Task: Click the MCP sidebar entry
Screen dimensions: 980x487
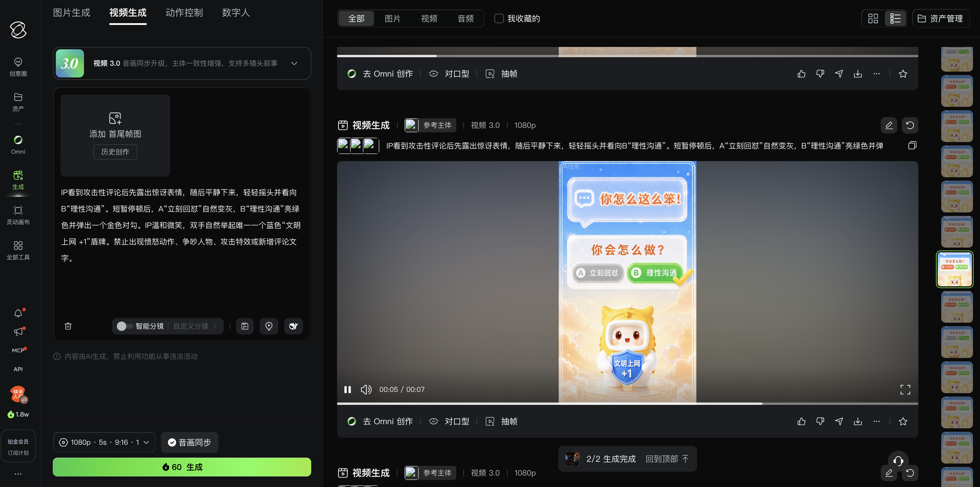Action: [18, 350]
